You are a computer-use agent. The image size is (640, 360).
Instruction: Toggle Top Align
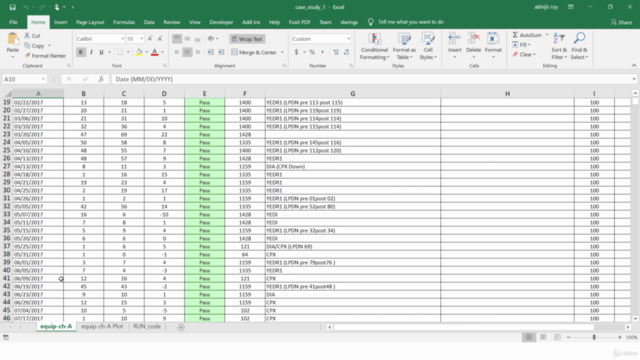[x=177, y=39]
